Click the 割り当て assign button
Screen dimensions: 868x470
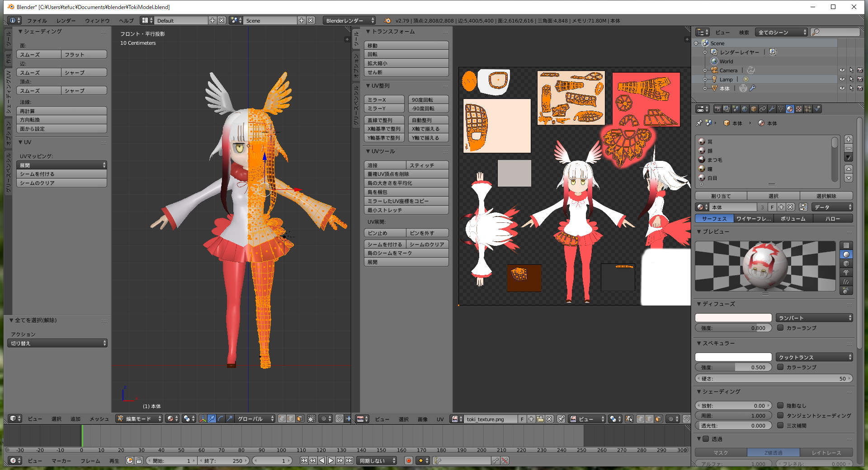(721, 196)
